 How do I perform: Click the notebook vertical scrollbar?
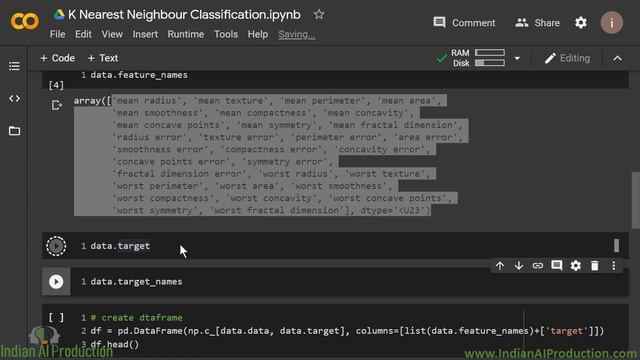[x=636, y=200]
